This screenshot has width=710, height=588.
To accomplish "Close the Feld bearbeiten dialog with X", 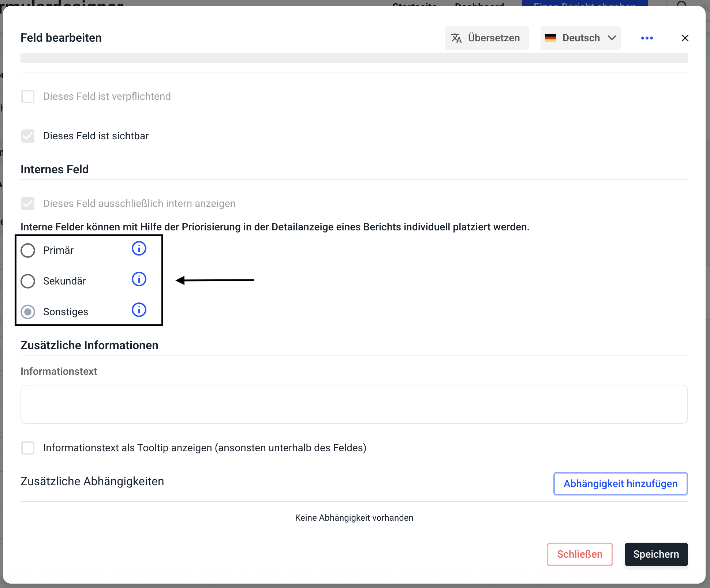I will pyautogui.click(x=685, y=38).
